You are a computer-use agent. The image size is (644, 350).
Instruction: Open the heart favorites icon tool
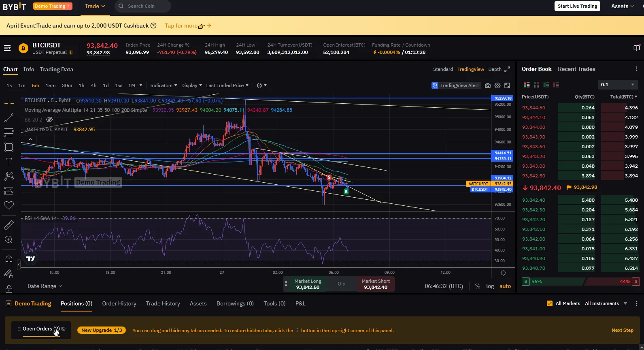[9, 205]
